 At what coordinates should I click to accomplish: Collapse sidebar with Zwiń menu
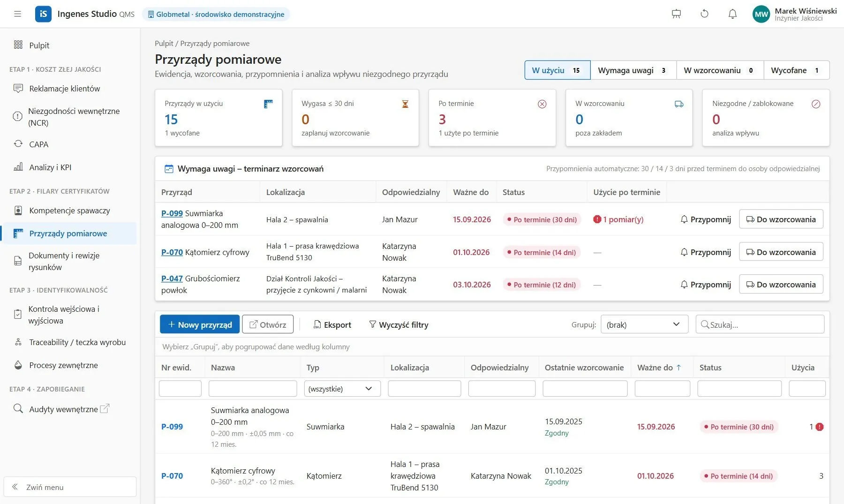(70, 487)
